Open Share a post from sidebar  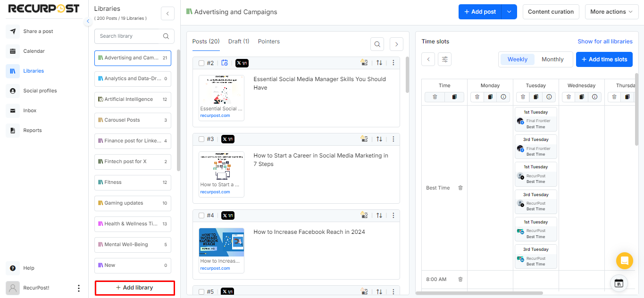(x=38, y=31)
